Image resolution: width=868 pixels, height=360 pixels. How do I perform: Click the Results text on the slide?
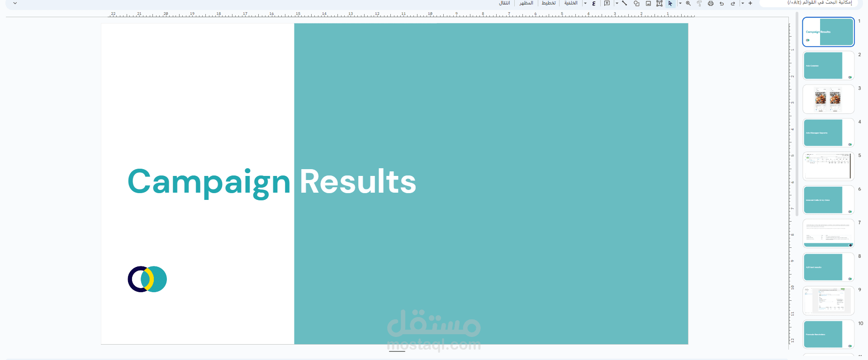[358, 181]
